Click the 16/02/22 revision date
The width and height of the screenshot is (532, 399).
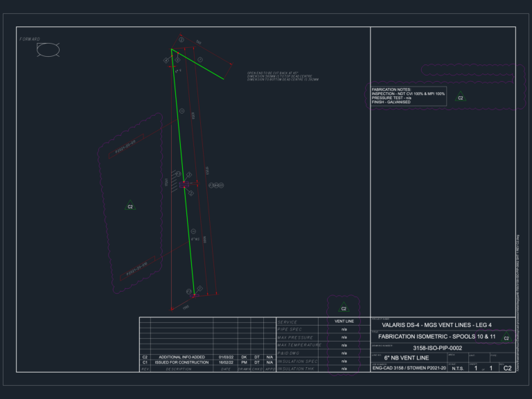tap(226, 362)
